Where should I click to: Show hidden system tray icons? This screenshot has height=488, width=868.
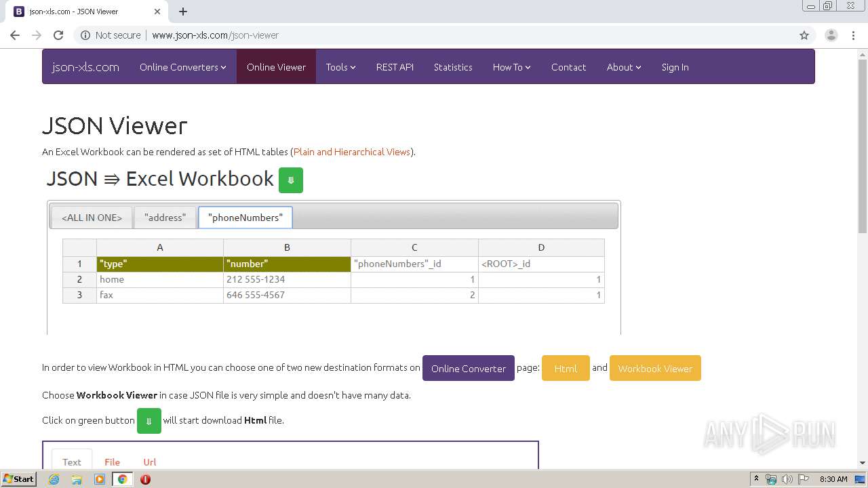(x=756, y=479)
